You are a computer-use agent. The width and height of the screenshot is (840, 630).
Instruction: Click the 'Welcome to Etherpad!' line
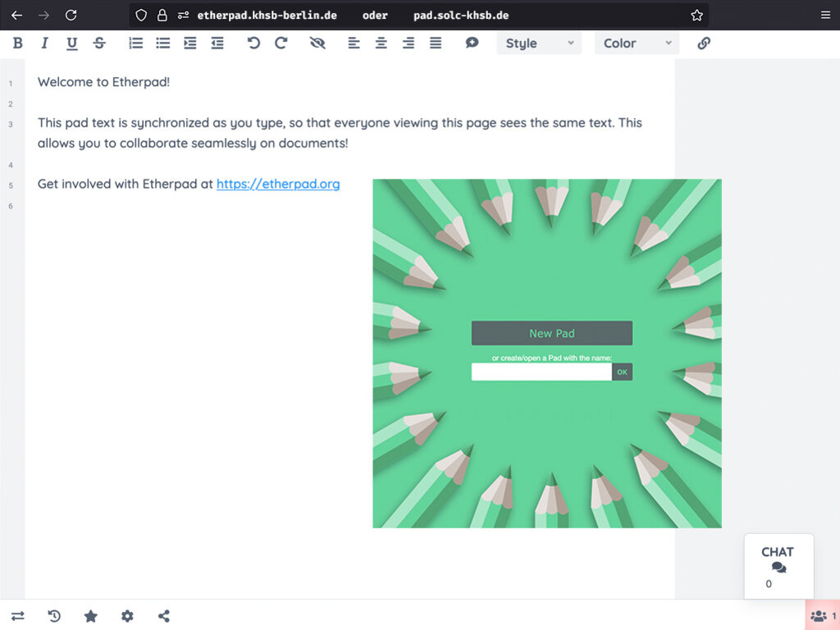(103, 82)
